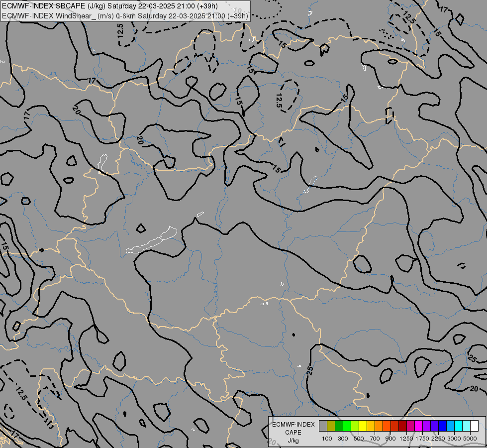Image resolution: width=487 pixels, height=448 pixels.
Task: Click the lime yellow-green legend swatch
Action: point(355,426)
